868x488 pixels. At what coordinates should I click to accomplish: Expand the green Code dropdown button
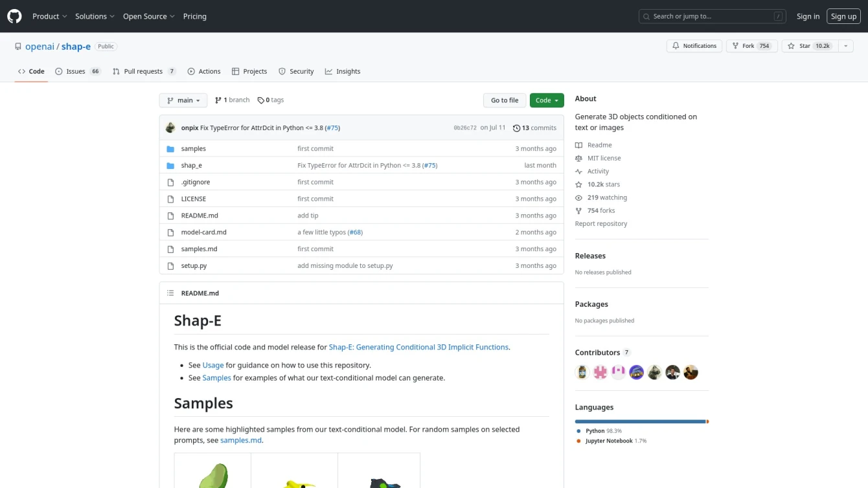[x=547, y=100]
